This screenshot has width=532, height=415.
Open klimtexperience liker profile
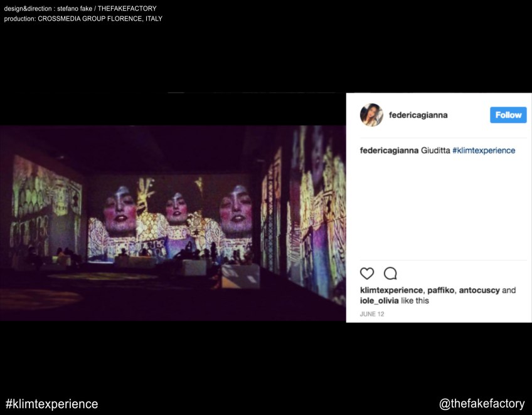pos(391,290)
